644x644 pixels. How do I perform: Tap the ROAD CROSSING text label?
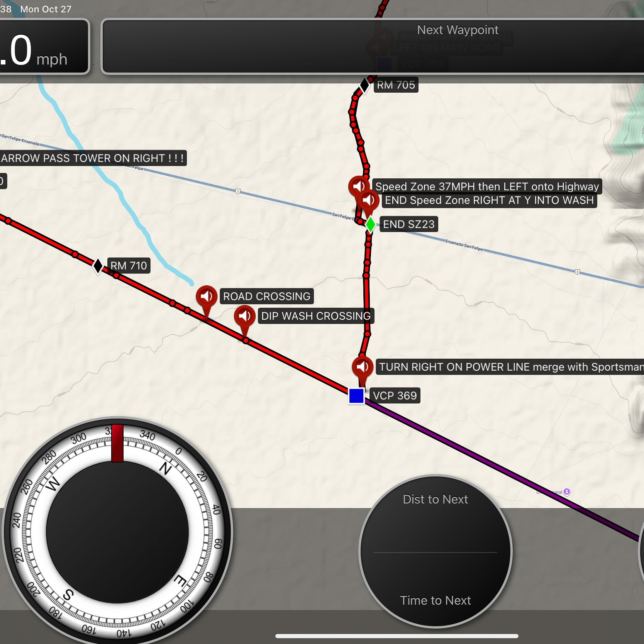(x=266, y=297)
